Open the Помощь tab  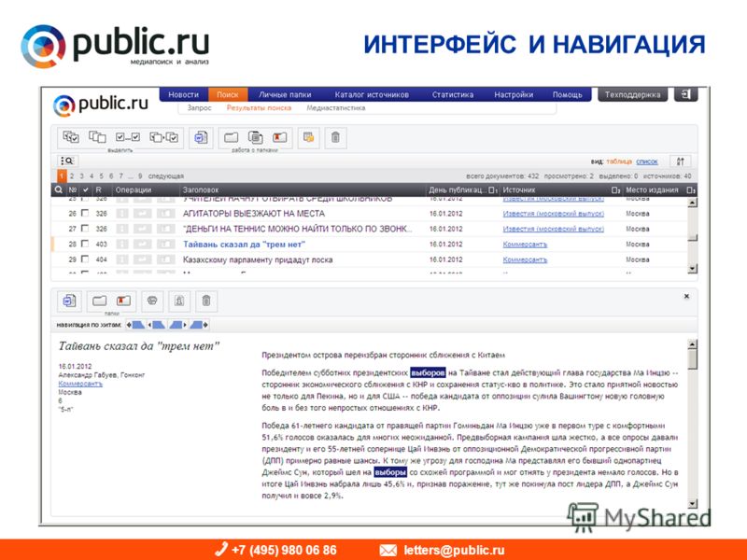(x=567, y=94)
